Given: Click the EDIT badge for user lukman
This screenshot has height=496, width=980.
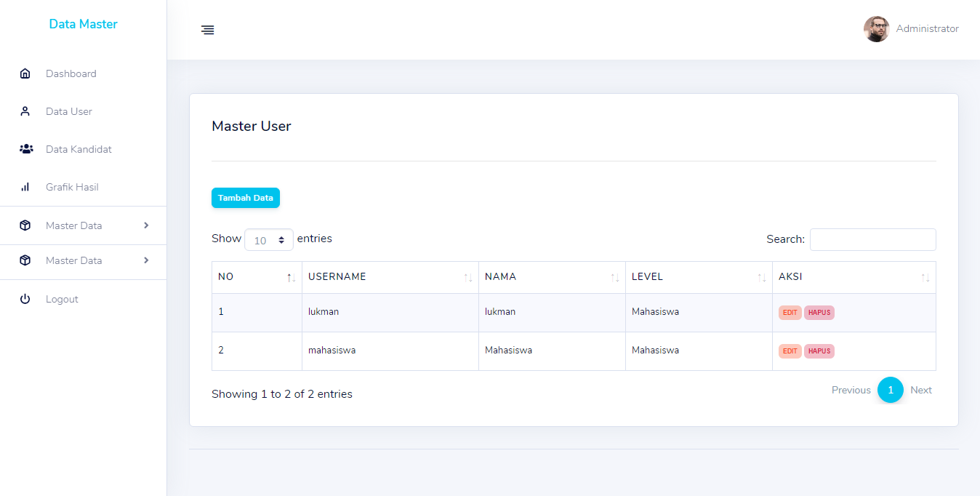Looking at the screenshot, I should pos(790,312).
